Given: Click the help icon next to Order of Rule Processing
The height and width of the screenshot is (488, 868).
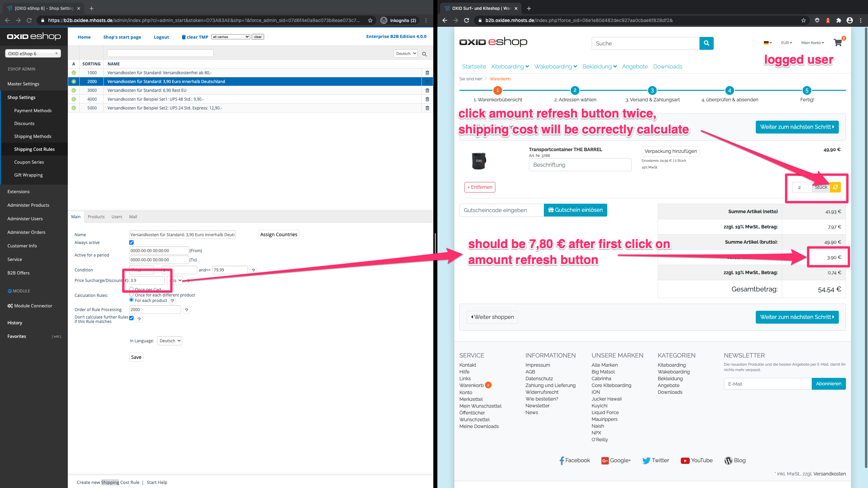Looking at the screenshot, I should coord(186,310).
